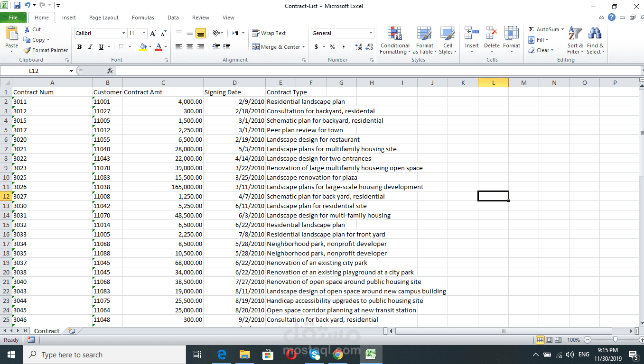Click the Insert Function fx button
Screen dimensions: 644x364
click(110, 71)
